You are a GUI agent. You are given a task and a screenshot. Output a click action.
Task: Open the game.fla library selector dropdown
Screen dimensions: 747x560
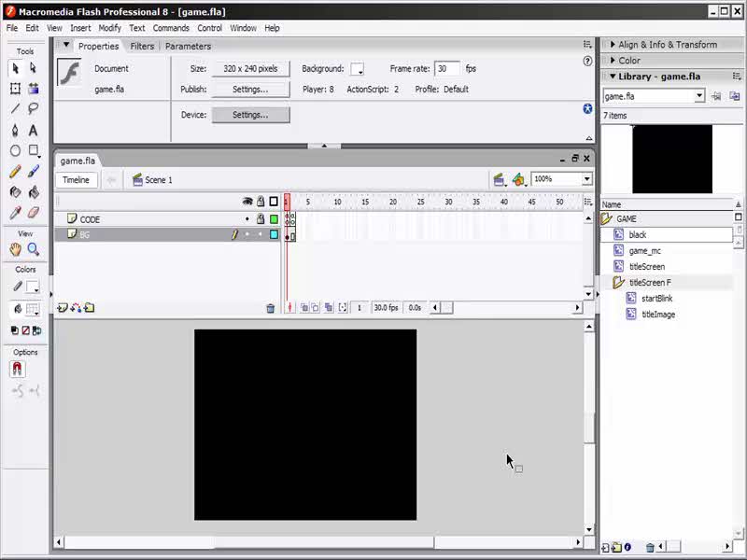pos(698,96)
